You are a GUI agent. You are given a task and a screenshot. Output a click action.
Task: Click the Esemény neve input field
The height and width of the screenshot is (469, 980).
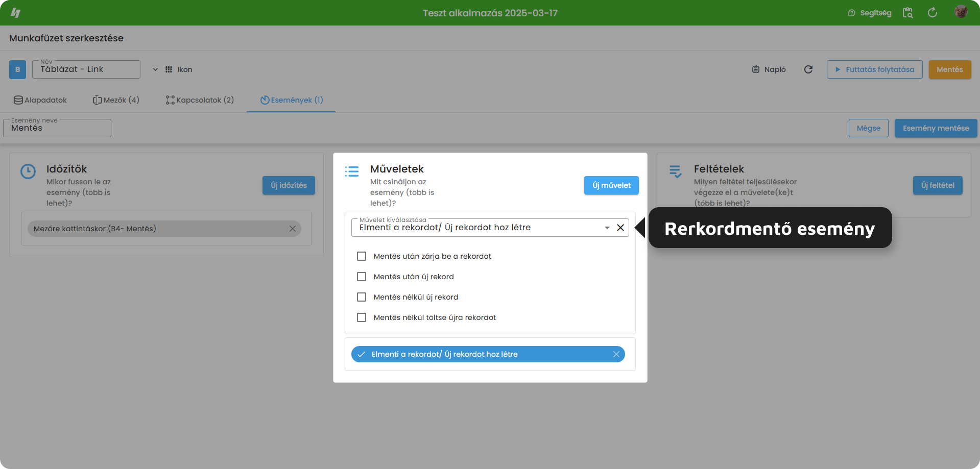click(57, 128)
